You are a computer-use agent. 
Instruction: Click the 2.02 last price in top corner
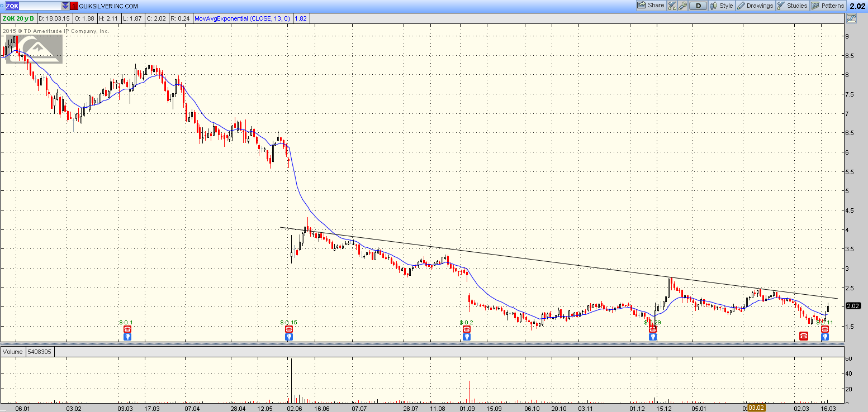click(857, 6)
